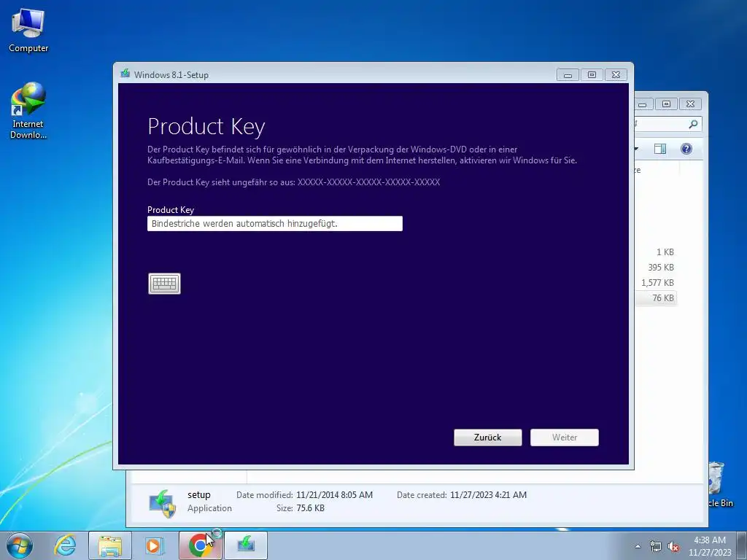Click the Size value 75.6 KB
This screenshot has height=560, width=747.
coord(310,508)
